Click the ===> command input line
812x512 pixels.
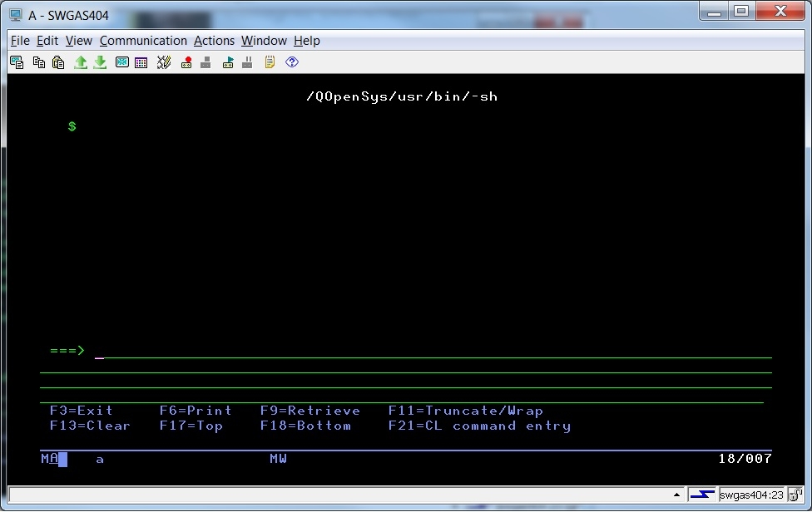(433, 352)
